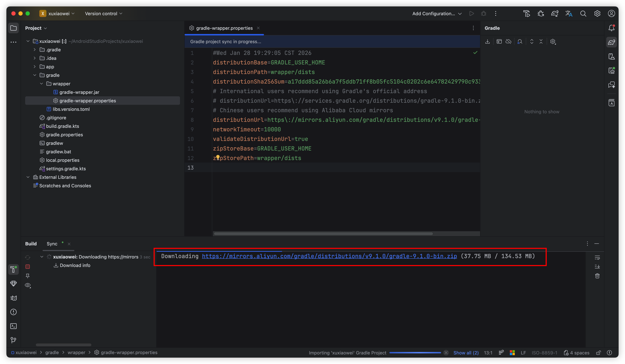Toggle soft-wrap in build output

pyautogui.click(x=597, y=258)
